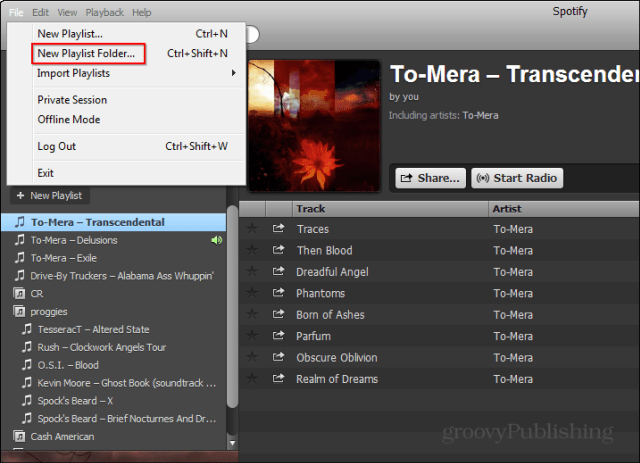The height and width of the screenshot is (463, 640).
Task: Click share icon for Born of Ashes
Action: click(278, 314)
